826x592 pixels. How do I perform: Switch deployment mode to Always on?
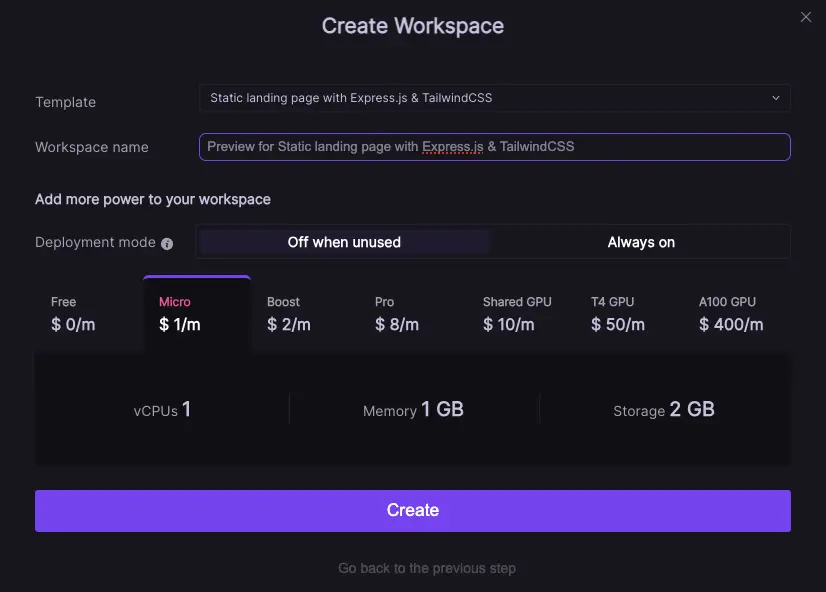pyautogui.click(x=641, y=242)
